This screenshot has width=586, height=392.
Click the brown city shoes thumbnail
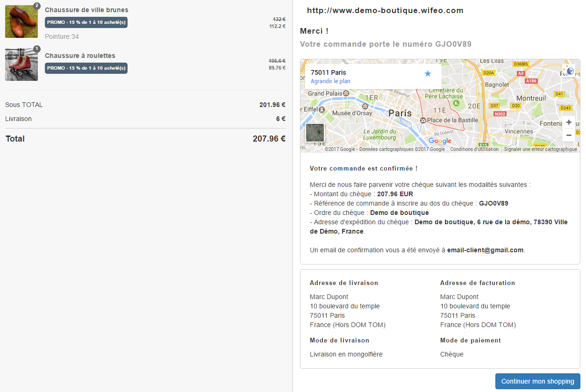point(21,21)
